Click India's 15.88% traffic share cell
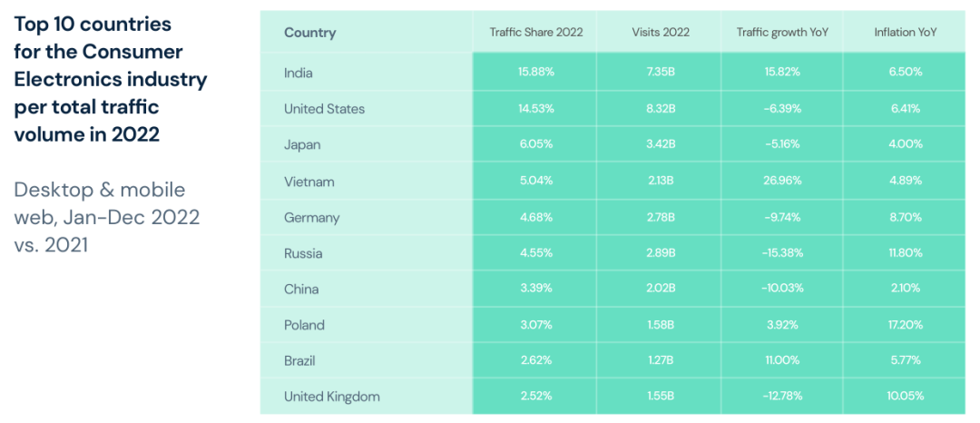 535,73
